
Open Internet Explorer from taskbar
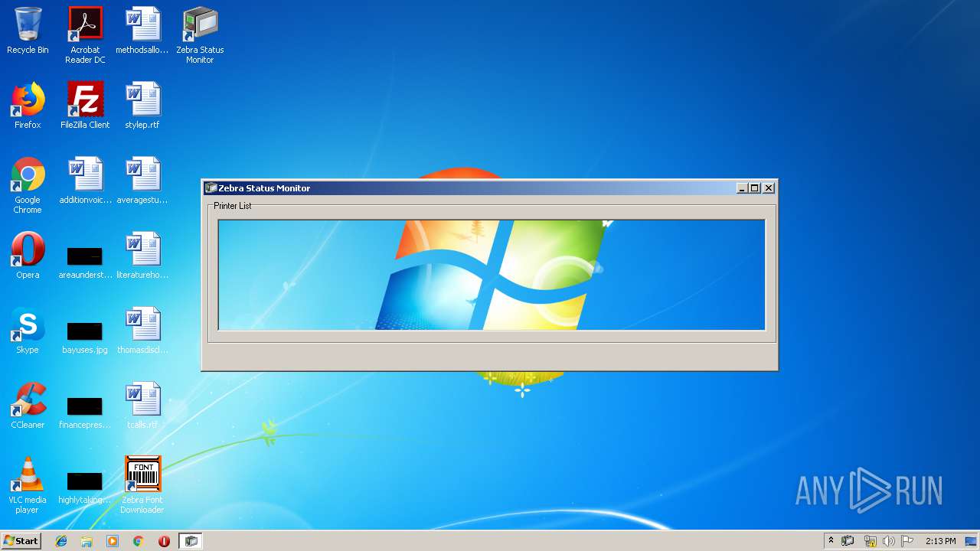point(61,541)
